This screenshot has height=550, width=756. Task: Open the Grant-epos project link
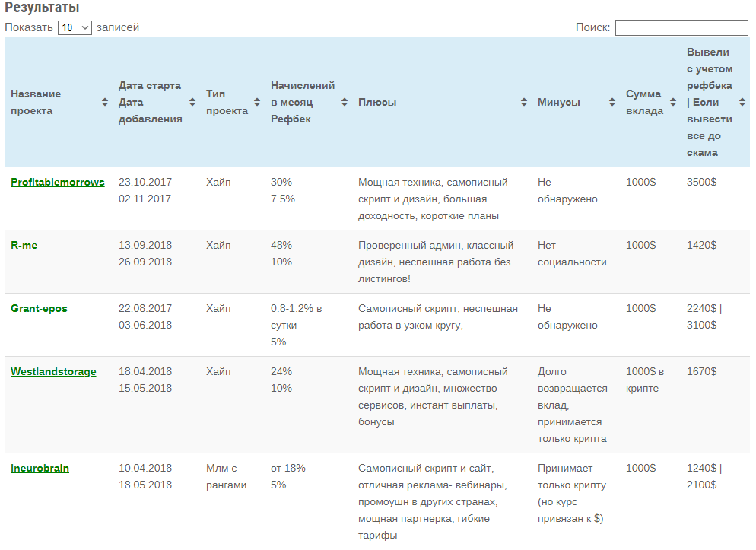point(39,309)
